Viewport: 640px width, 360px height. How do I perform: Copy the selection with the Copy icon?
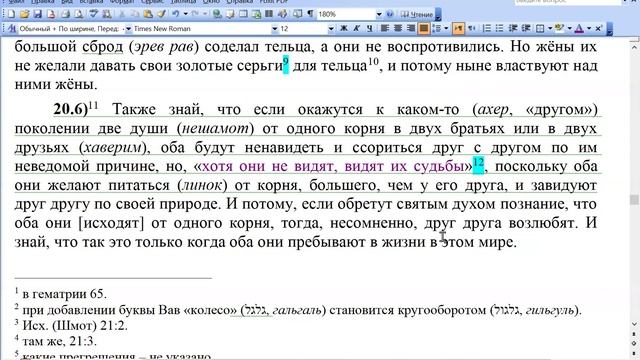[135, 14]
